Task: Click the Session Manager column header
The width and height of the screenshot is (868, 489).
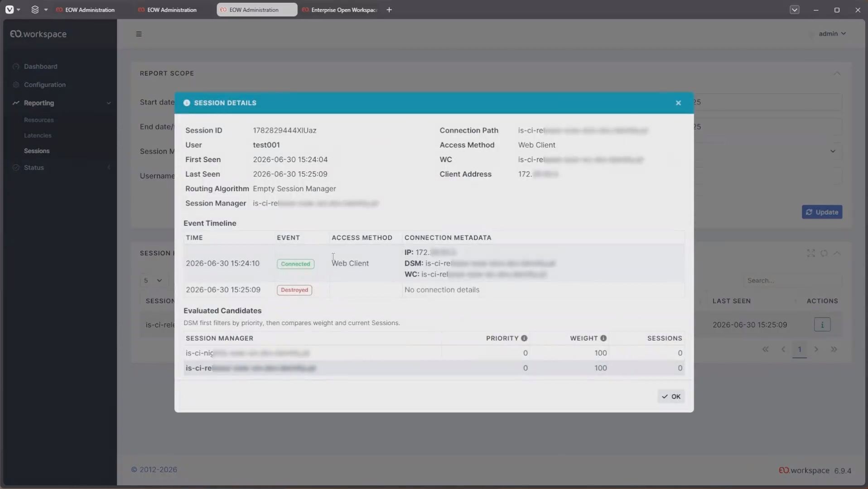Action: point(219,338)
